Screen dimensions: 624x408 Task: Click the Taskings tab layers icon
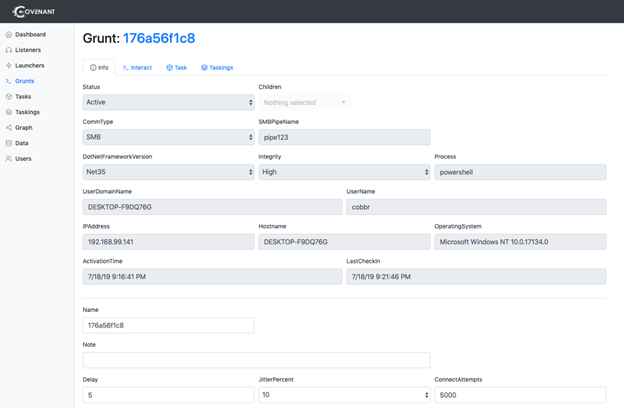coord(205,68)
